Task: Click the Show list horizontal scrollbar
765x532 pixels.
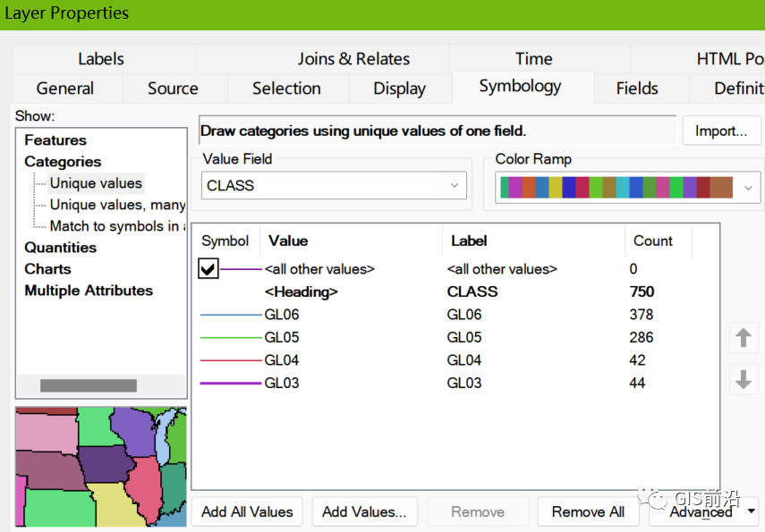Action: (89, 385)
